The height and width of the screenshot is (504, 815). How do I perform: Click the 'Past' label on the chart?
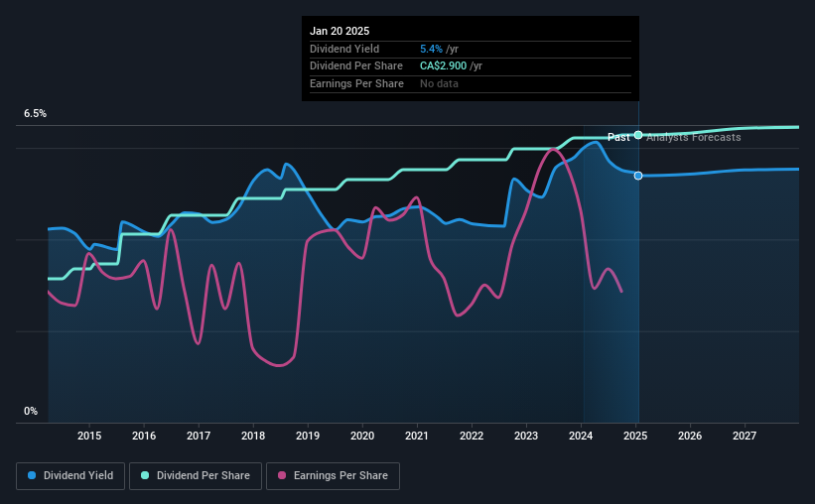point(618,137)
